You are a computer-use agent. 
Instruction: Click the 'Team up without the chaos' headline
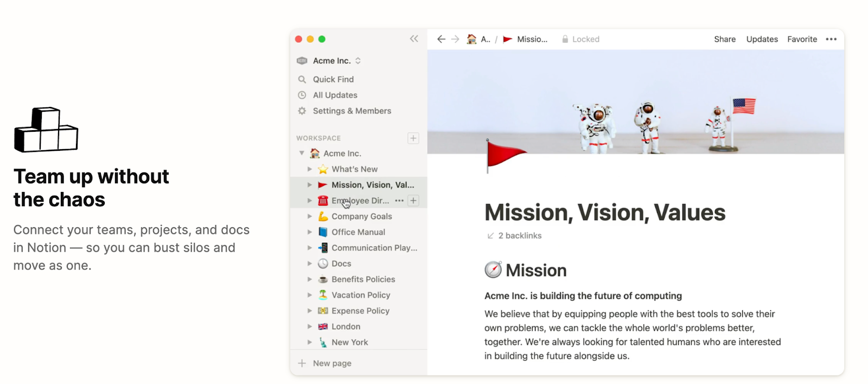click(91, 188)
